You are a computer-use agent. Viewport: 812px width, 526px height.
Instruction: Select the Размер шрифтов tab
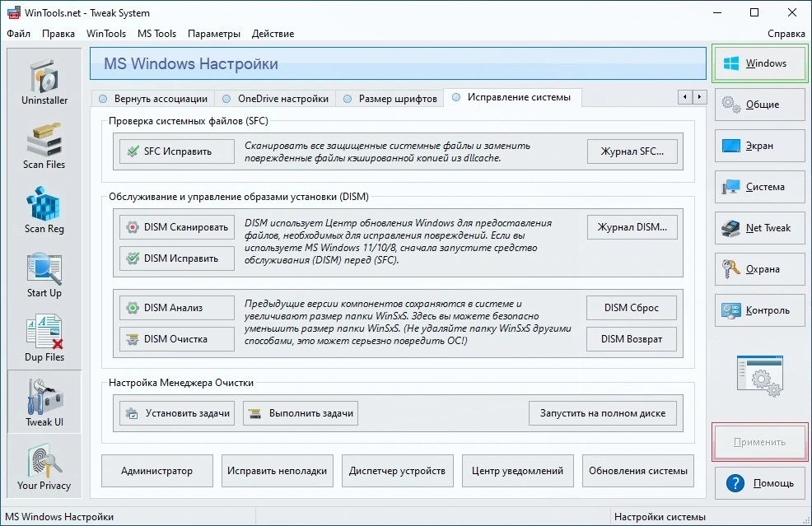(x=390, y=98)
